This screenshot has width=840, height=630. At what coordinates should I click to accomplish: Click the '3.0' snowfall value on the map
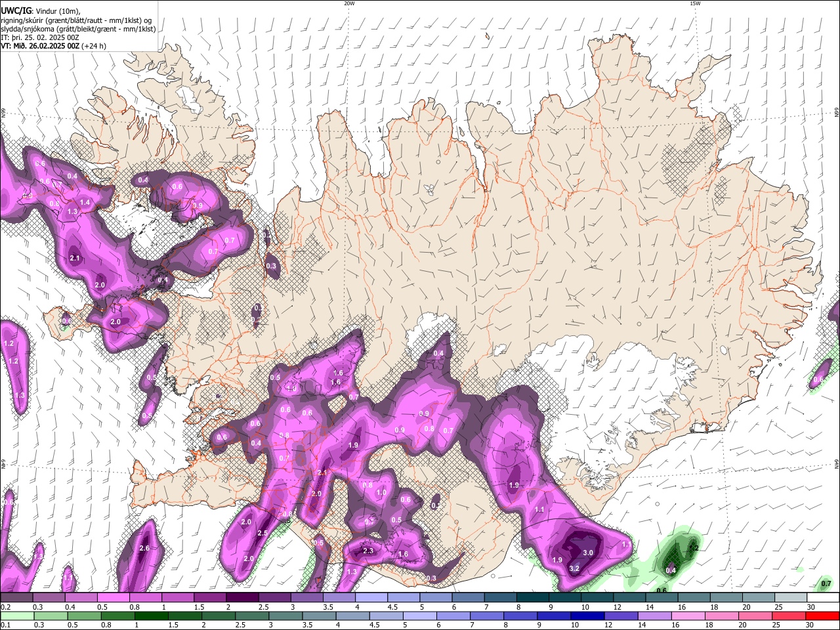[588, 553]
